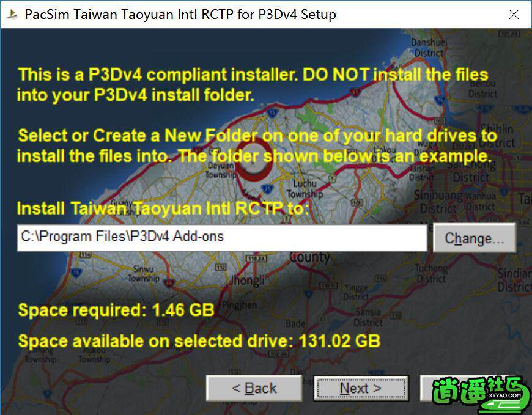Click the installer icon in title bar

click(x=13, y=14)
